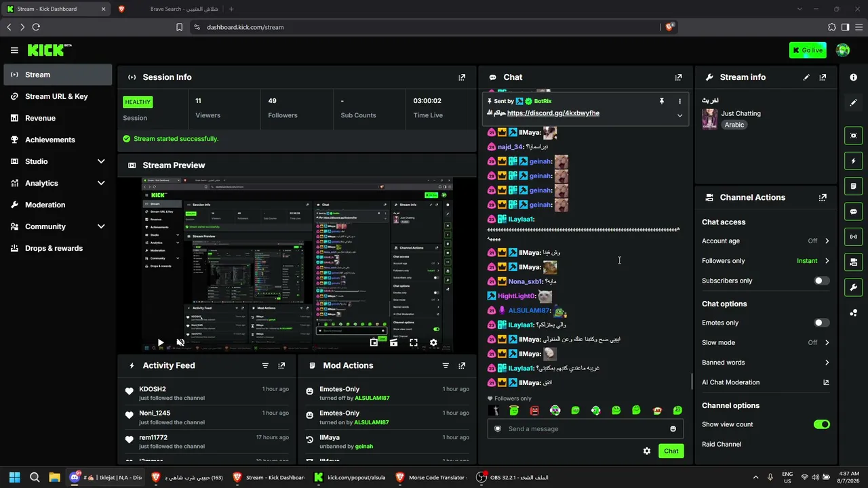Expand the Analytics sidebar section

pyautogui.click(x=101, y=183)
